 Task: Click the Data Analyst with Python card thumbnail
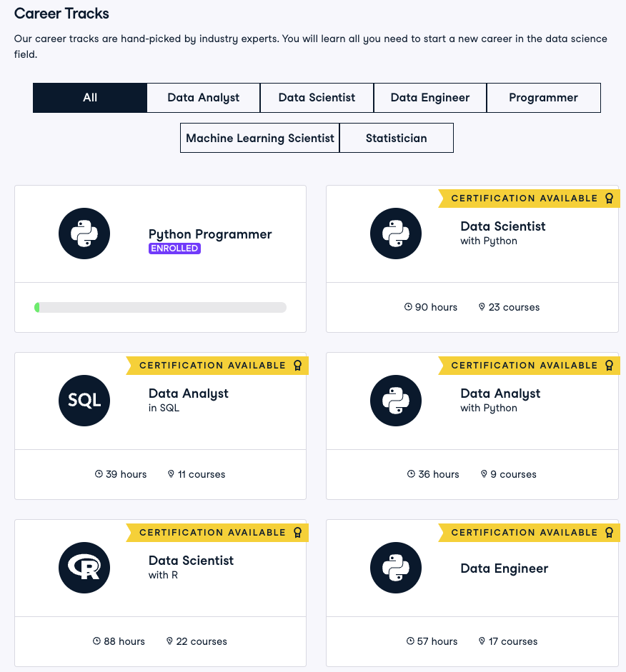(396, 401)
